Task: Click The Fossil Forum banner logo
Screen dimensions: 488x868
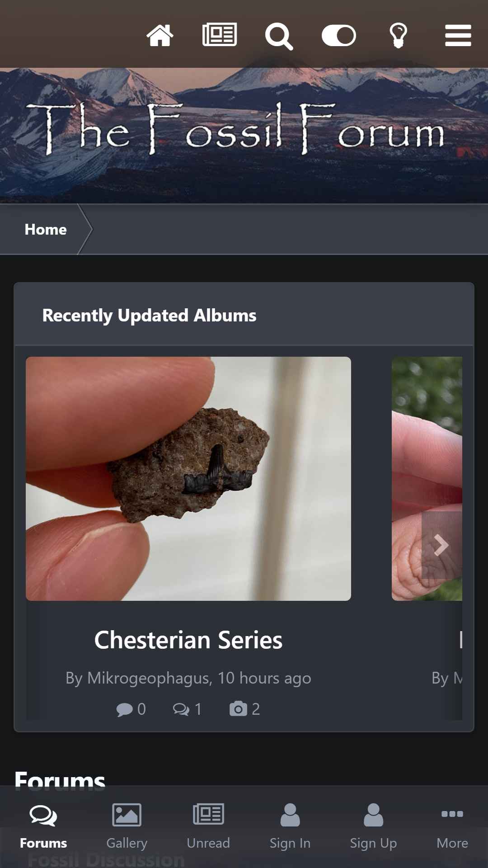Action: (x=235, y=128)
